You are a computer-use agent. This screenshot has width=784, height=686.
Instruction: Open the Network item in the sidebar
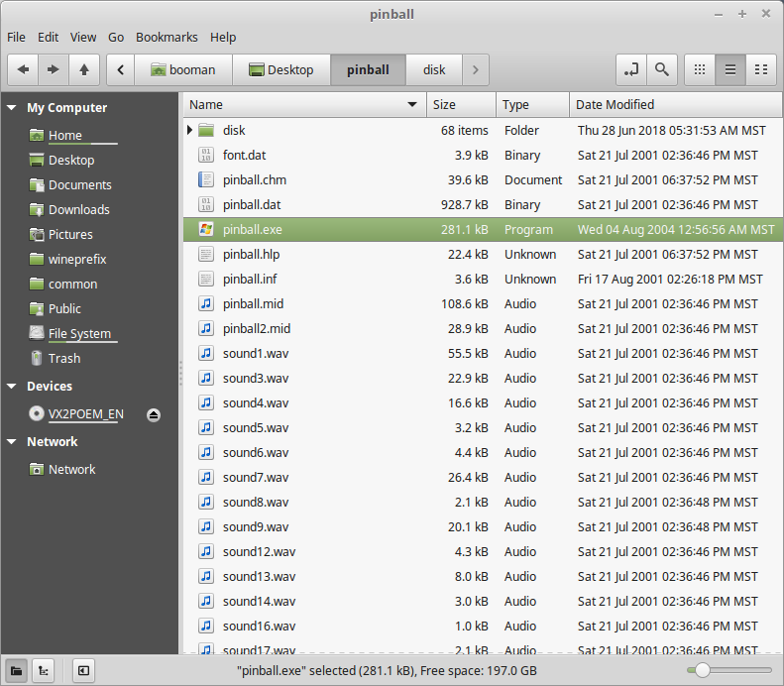pyautogui.click(x=71, y=469)
